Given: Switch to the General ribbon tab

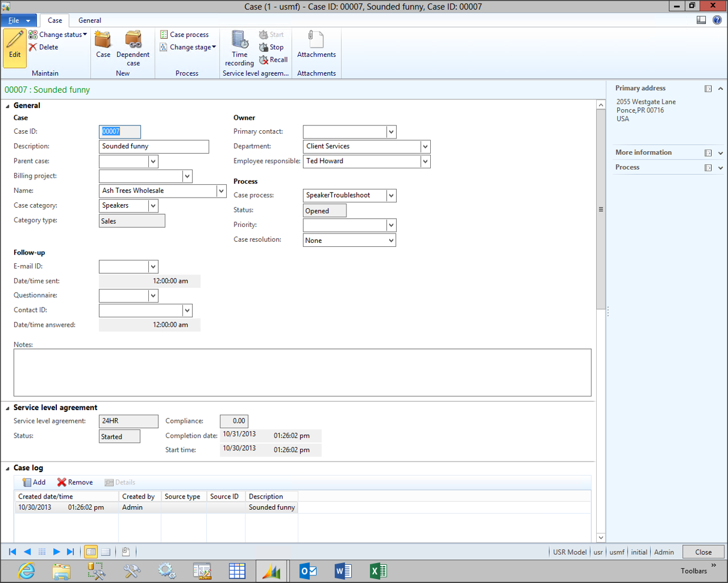Looking at the screenshot, I should point(90,21).
